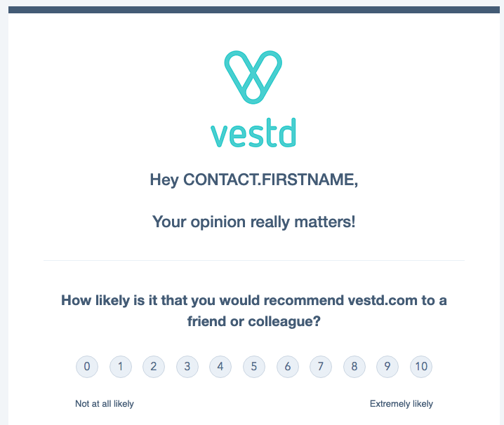Choose score 3 in the recommendation scale
This screenshot has height=425, width=504.
(x=187, y=367)
